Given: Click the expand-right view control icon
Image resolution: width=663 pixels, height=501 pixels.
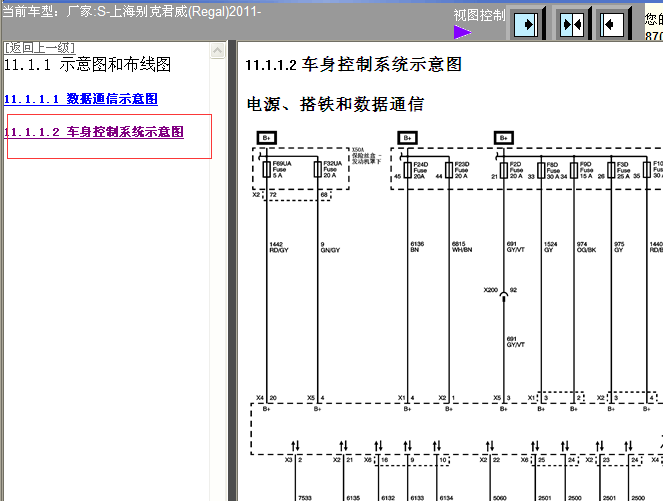Looking at the screenshot, I should point(526,25).
